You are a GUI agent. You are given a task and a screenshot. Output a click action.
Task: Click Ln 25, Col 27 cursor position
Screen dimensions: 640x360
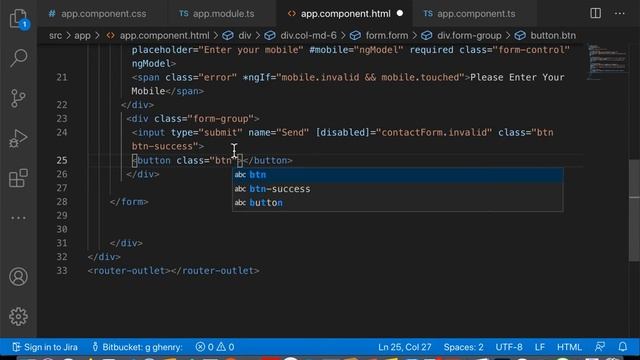[404, 347]
